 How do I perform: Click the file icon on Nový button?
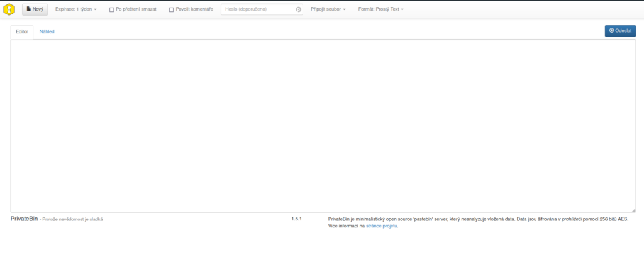coord(28,9)
